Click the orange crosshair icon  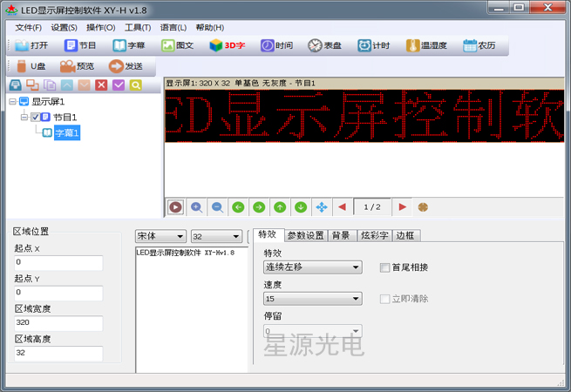(423, 207)
